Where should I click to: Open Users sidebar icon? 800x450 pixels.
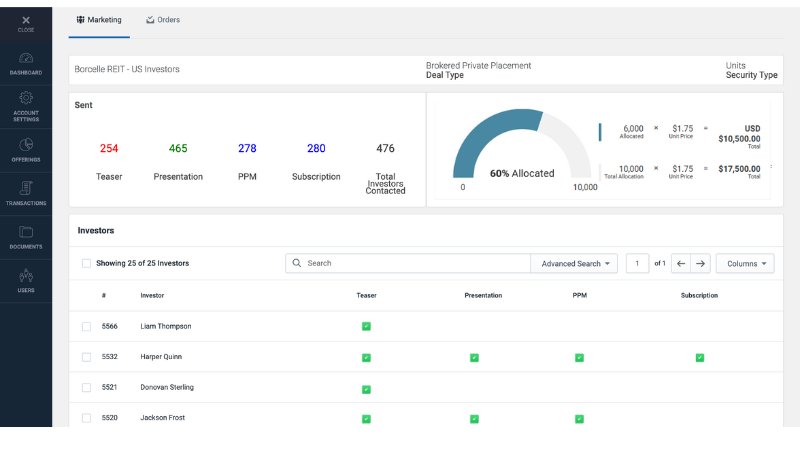tap(26, 279)
